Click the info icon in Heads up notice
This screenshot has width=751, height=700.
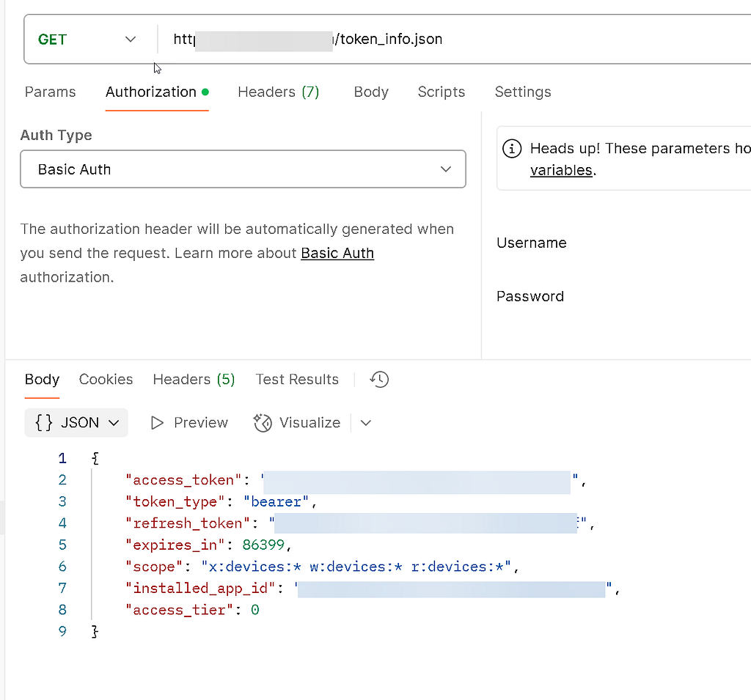click(511, 148)
